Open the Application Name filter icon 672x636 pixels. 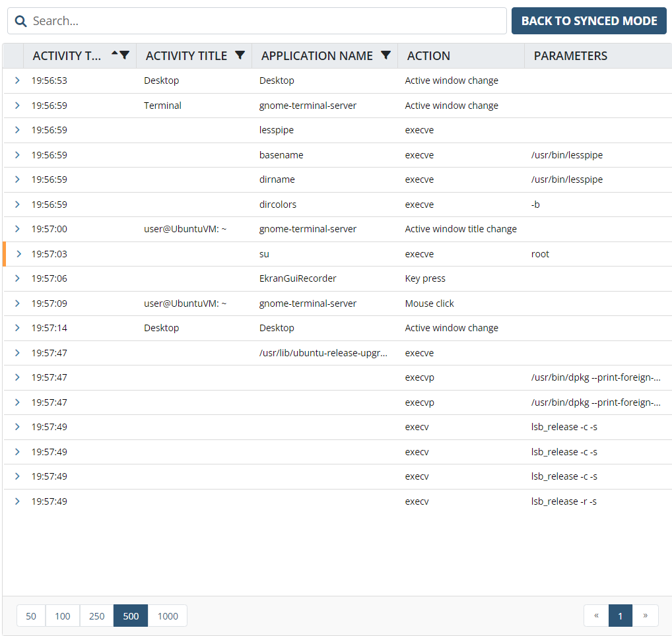tap(386, 55)
